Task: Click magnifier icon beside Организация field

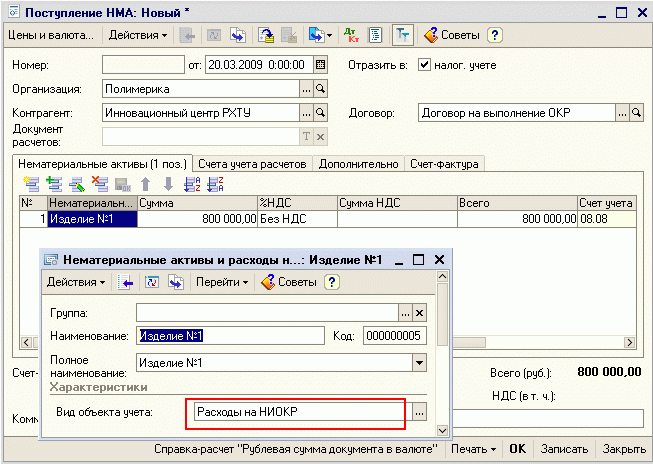Action: tap(321, 89)
